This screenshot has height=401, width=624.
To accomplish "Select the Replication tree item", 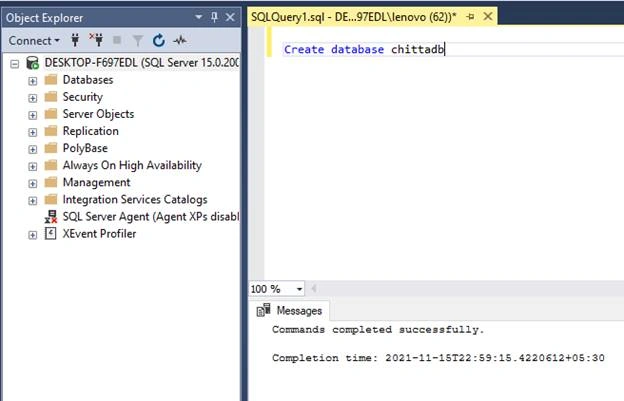I will coord(91,131).
